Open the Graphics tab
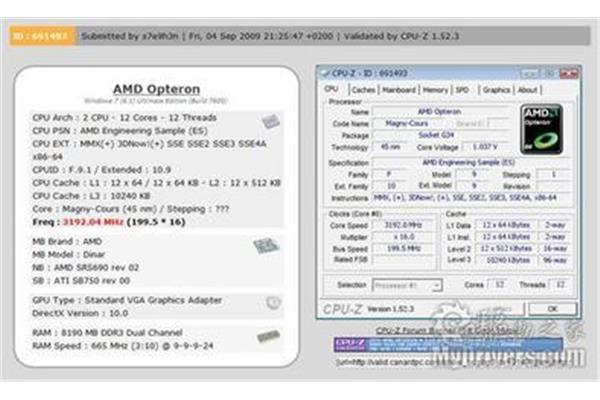The image size is (600, 400). (x=496, y=90)
